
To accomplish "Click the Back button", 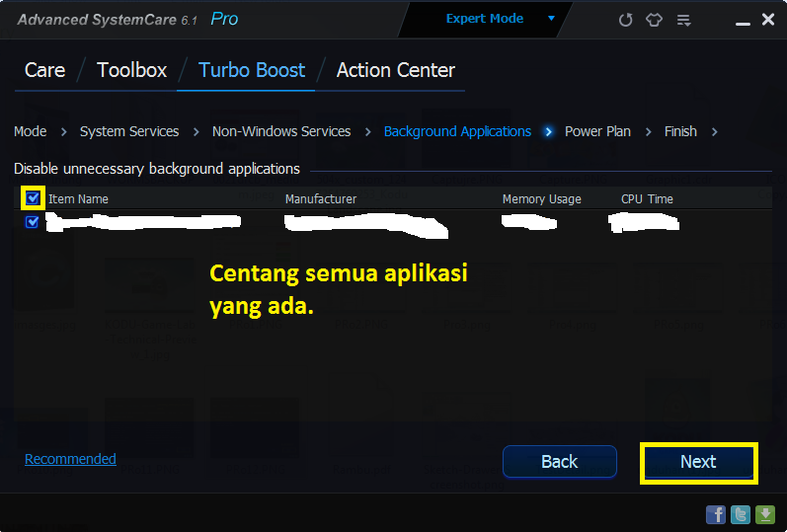I will (560, 462).
